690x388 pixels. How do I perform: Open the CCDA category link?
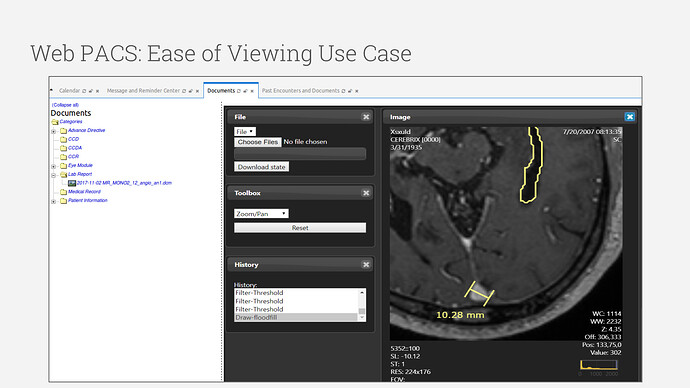point(75,148)
